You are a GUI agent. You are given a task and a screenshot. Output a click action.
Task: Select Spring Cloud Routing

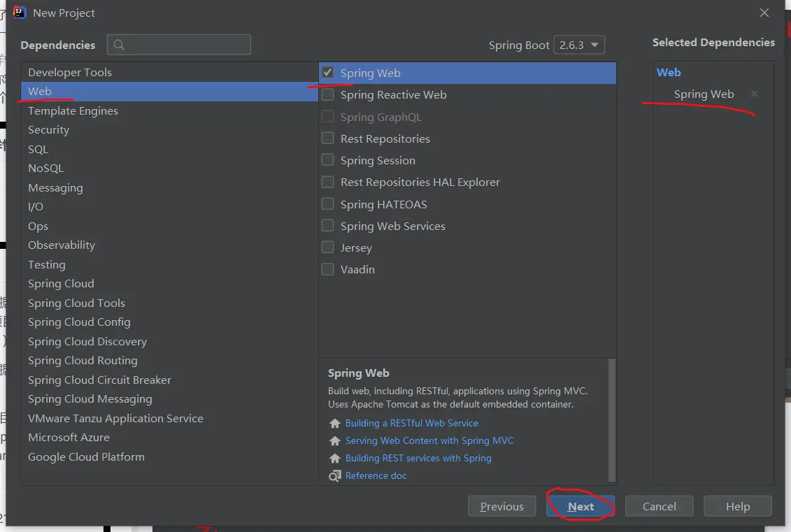(169, 361)
